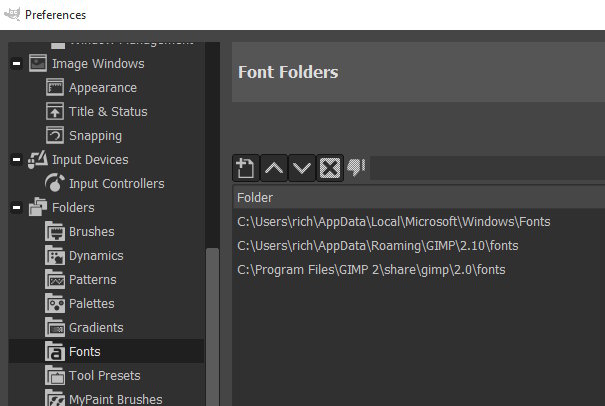The width and height of the screenshot is (605, 406).
Task: Select the Roaming\GIMP\2.10\fonts path
Action: tap(377, 246)
